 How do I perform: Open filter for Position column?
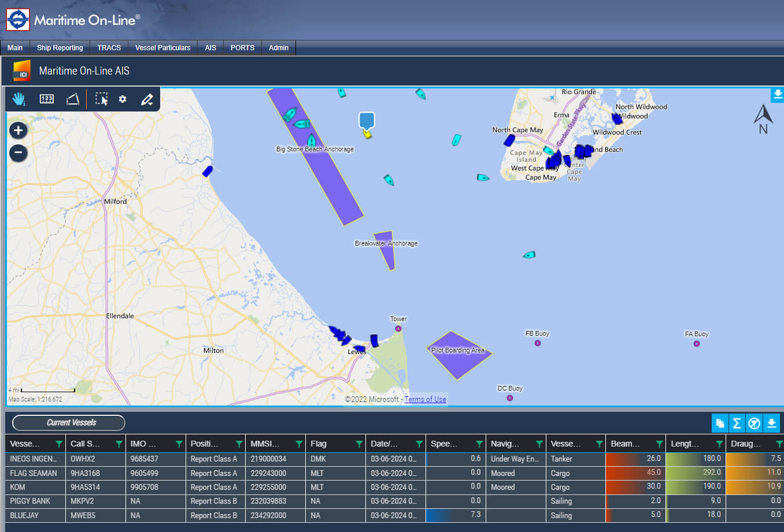[x=239, y=444]
